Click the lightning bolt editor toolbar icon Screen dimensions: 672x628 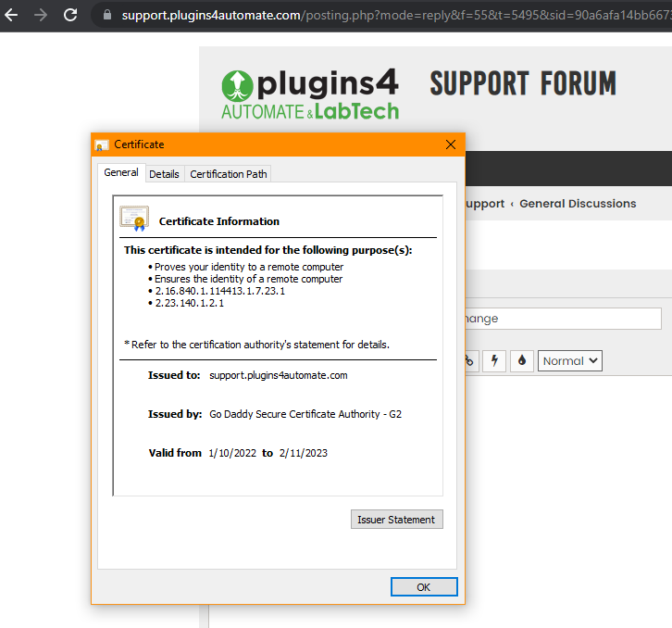(494, 360)
